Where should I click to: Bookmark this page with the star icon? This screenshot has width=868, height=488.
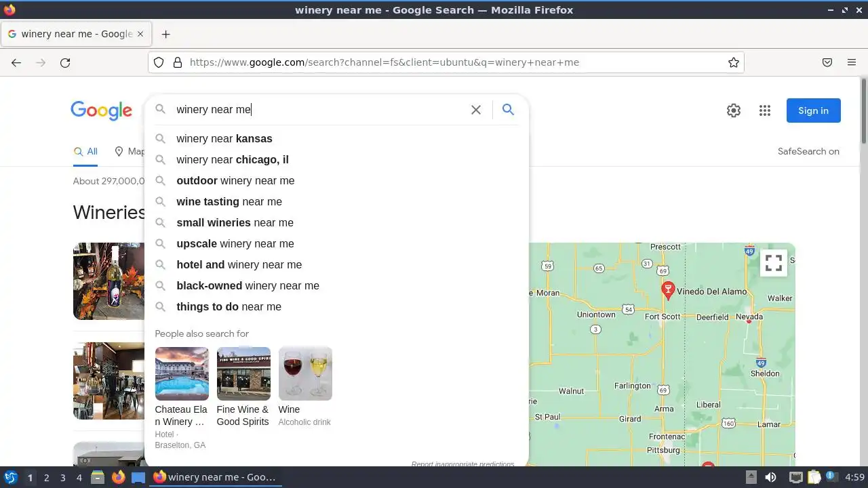click(x=734, y=62)
